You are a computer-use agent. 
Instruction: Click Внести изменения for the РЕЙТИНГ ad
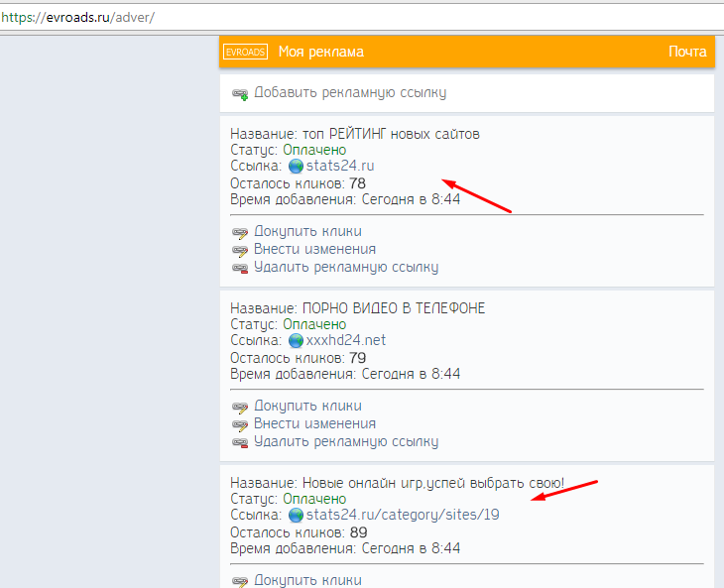point(314,250)
